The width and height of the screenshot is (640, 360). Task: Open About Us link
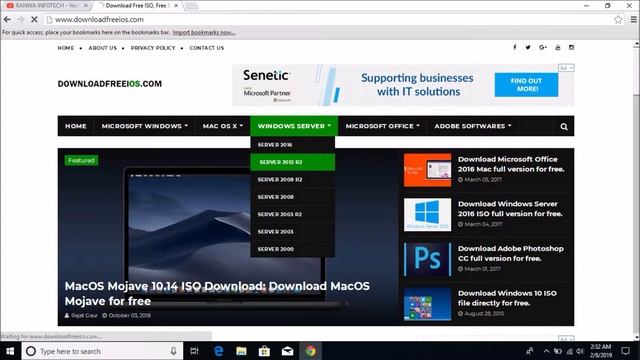[x=102, y=48]
